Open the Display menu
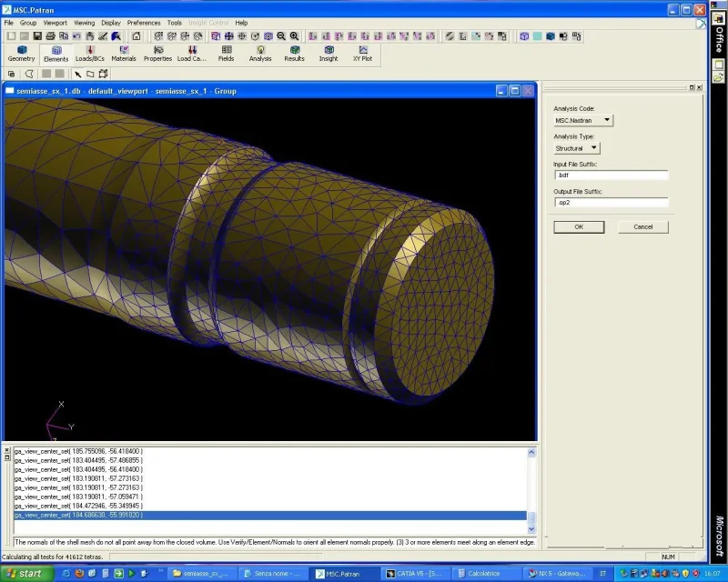 111,23
